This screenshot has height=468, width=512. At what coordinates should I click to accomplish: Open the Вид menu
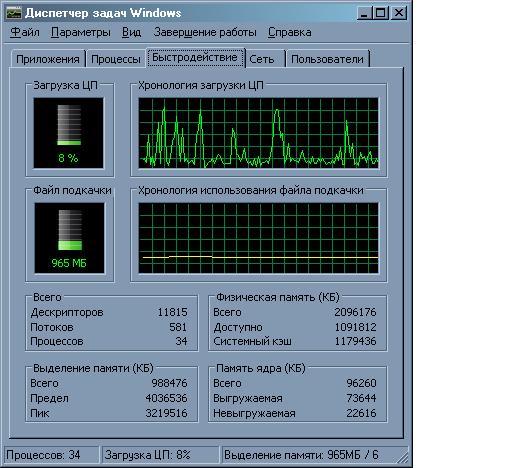tap(131, 32)
